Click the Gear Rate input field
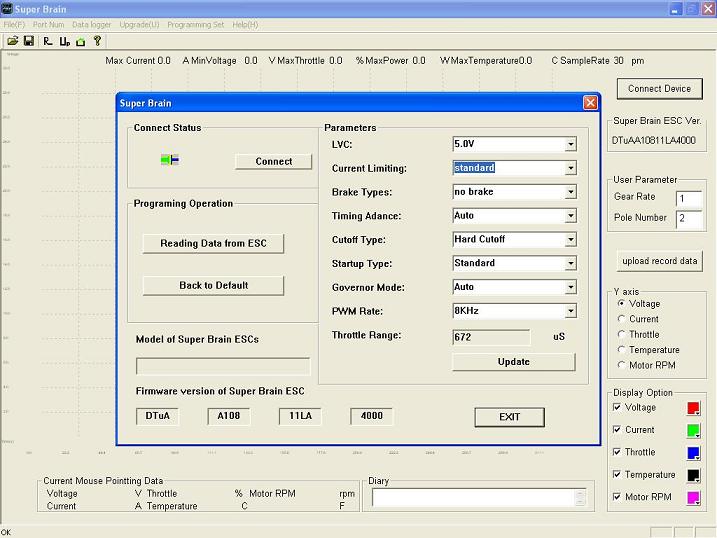This screenshot has height=538, width=717. click(689, 198)
